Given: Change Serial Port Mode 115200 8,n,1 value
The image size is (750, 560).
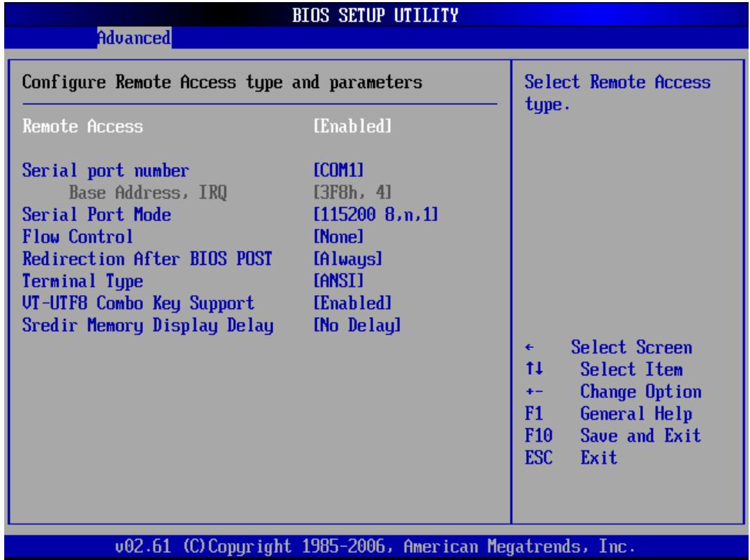Looking at the screenshot, I should [375, 214].
